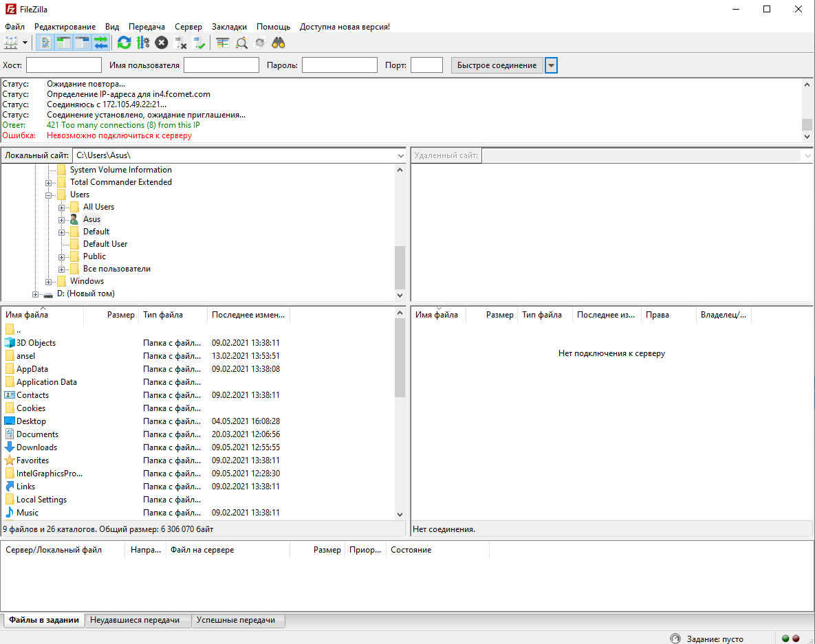The image size is (815, 644).
Task: Open the Передача menu
Action: coord(146,27)
